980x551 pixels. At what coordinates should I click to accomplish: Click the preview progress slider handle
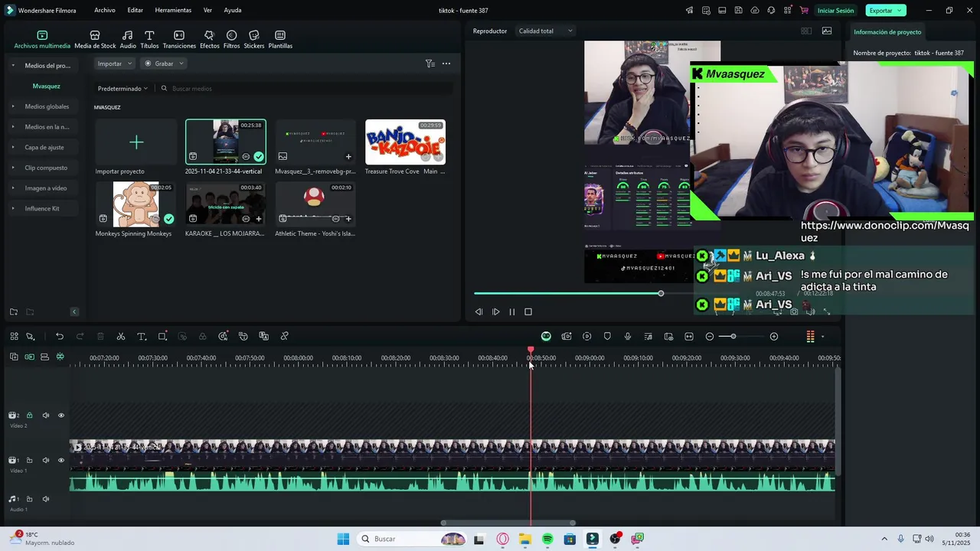pos(661,294)
